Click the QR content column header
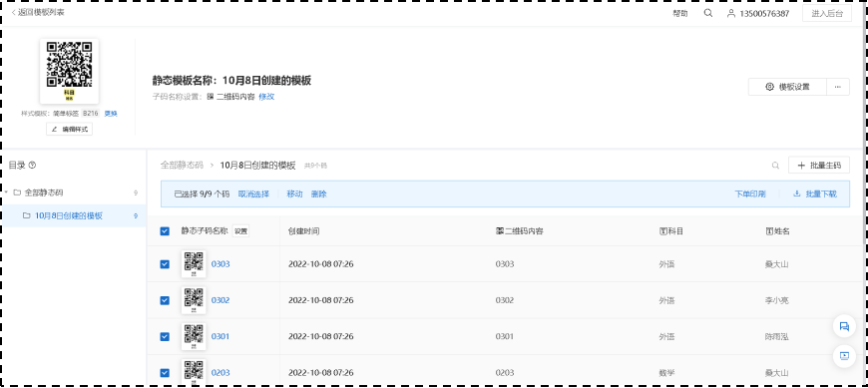Viewport: 868px width, 388px height. coord(519,231)
